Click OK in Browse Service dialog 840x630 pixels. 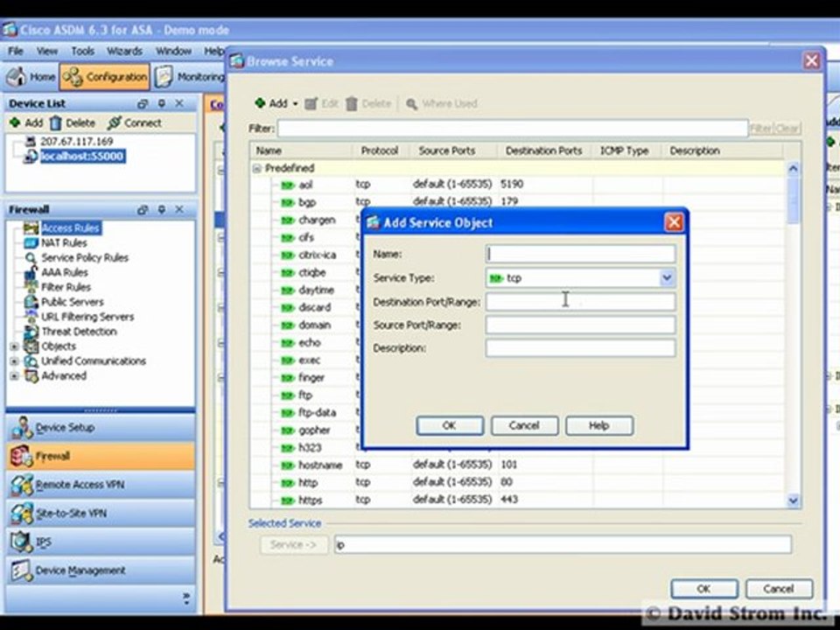click(703, 588)
